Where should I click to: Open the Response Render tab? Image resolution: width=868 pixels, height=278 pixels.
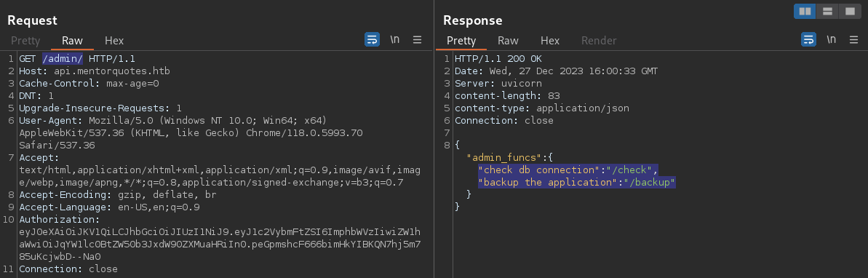[x=599, y=41]
